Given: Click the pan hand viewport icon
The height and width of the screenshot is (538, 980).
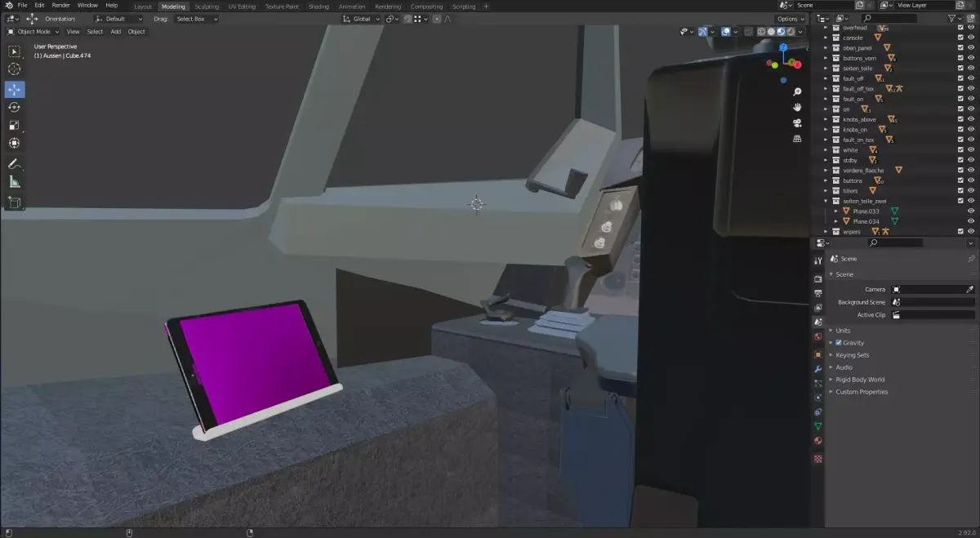Looking at the screenshot, I should click(x=797, y=107).
